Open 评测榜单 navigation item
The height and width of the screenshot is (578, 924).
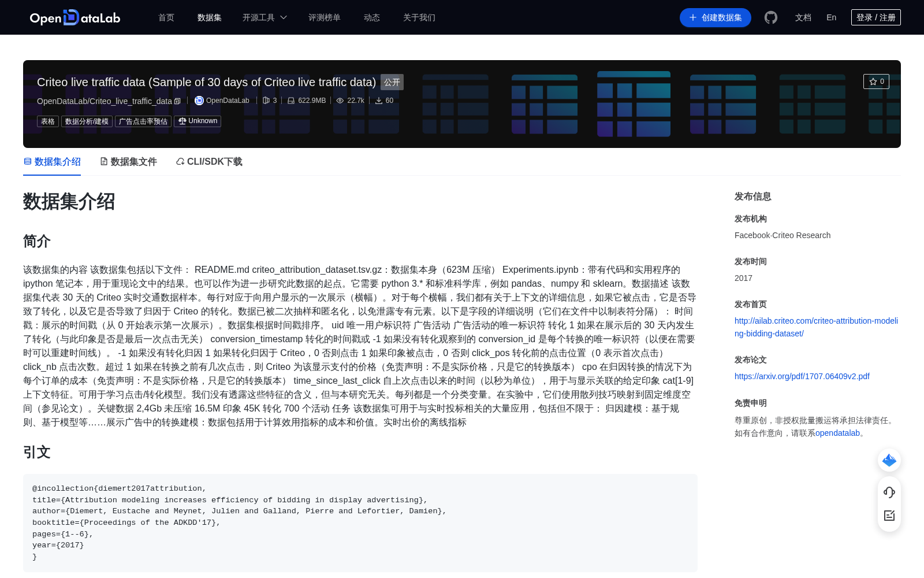click(x=325, y=17)
